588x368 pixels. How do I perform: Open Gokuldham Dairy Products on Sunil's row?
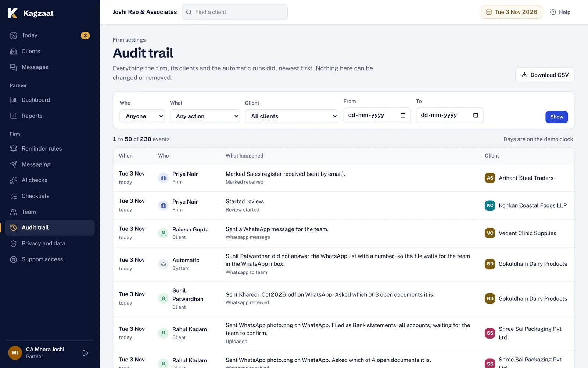pyautogui.click(x=533, y=298)
